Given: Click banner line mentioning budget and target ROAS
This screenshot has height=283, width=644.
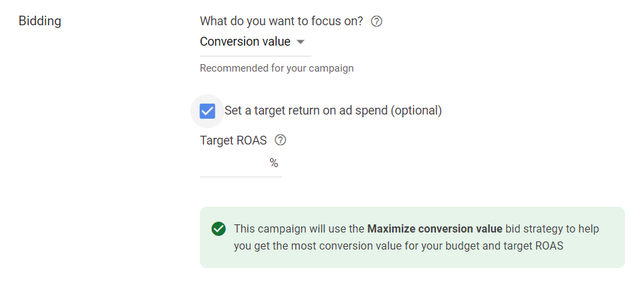Looking at the screenshot, I should coord(398,246).
